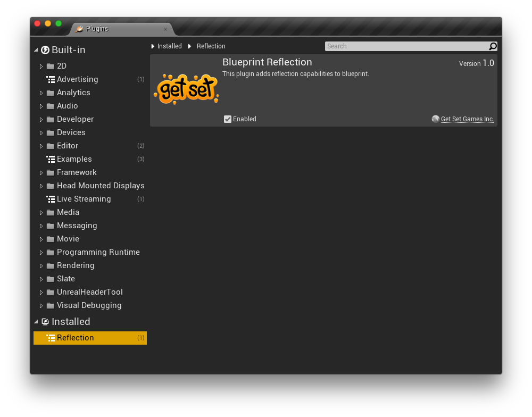Click the Head Mounted Displays folder icon
The height and width of the screenshot is (417, 532).
tap(50, 186)
